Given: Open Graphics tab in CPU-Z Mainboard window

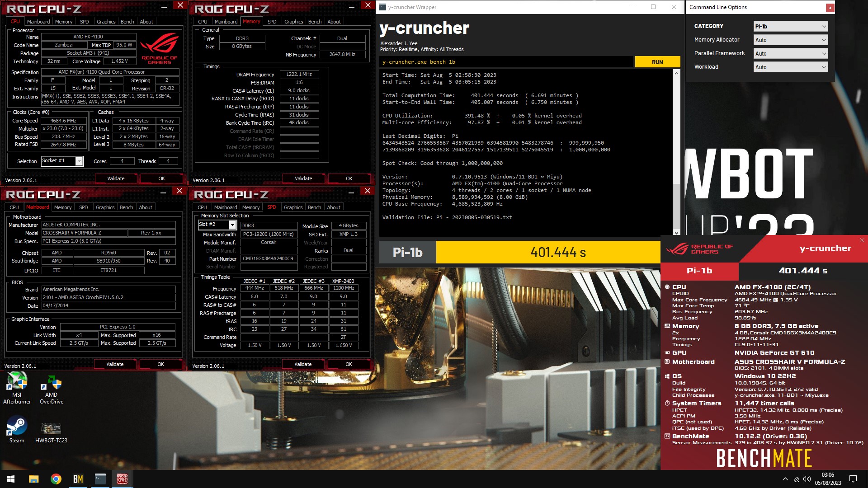Looking at the screenshot, I should point(105,207).
